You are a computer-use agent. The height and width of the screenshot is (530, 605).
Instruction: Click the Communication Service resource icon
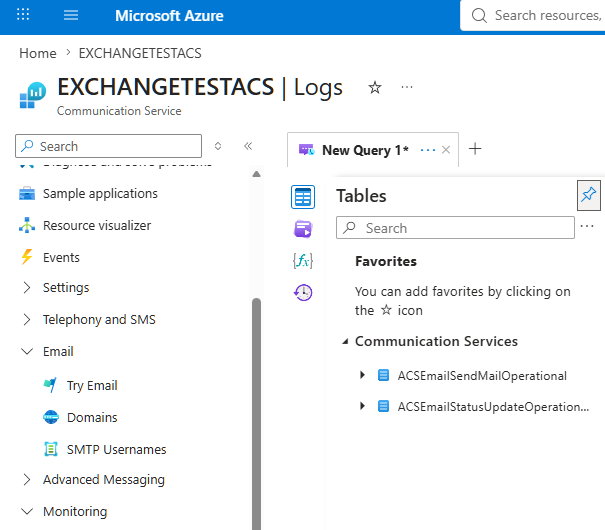point(33,95)
